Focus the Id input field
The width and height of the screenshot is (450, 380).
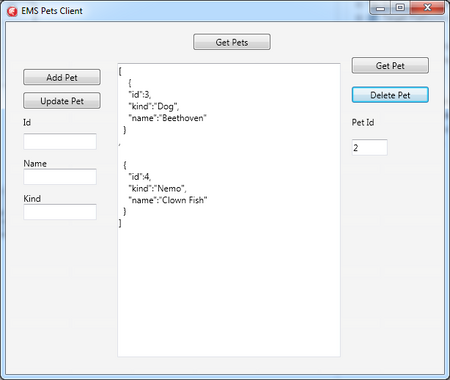tap(60, 141)
